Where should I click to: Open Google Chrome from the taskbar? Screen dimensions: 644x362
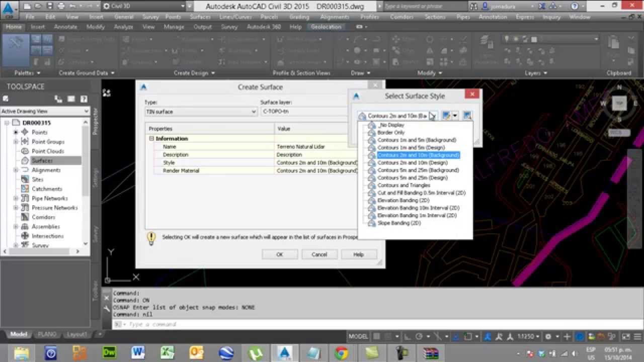(342, 352)
